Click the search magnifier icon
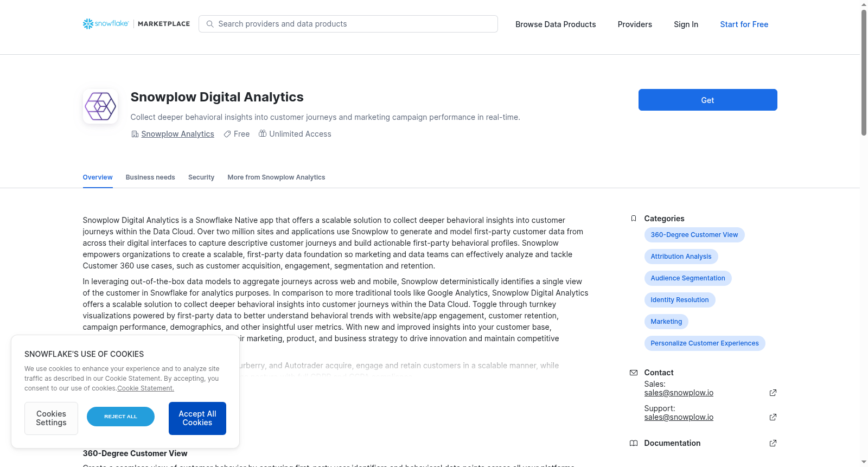Viewport: 868px width, 467px height. click(x=210, y=24)
